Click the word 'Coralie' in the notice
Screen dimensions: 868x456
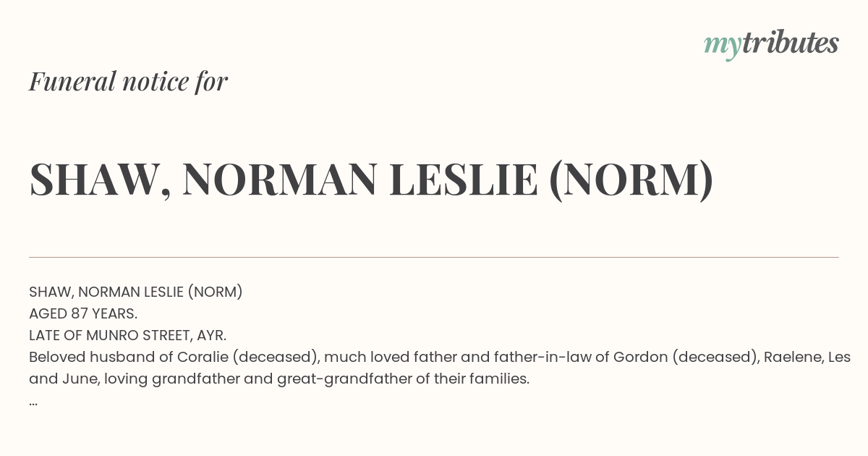tap(205, 357)
